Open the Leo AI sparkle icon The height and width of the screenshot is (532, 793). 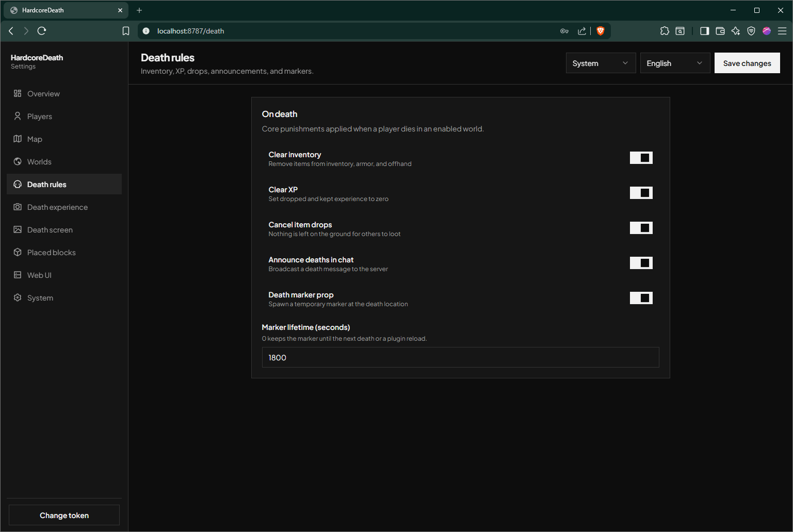click(x=736, y=31)
